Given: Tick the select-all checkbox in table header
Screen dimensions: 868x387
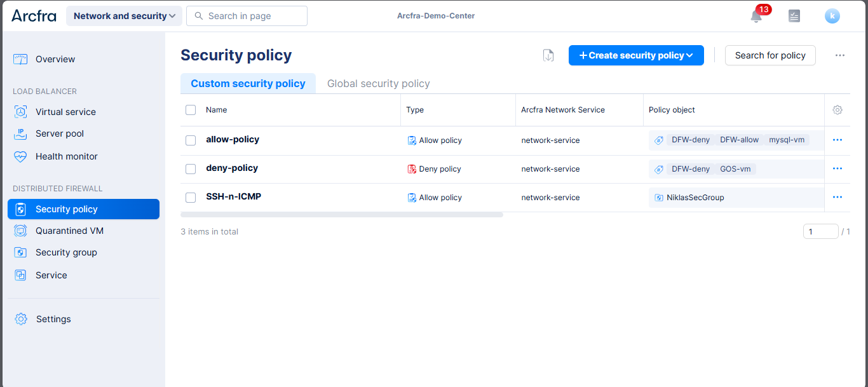Looking at the screenshot, I should click(x=191, y=110).
